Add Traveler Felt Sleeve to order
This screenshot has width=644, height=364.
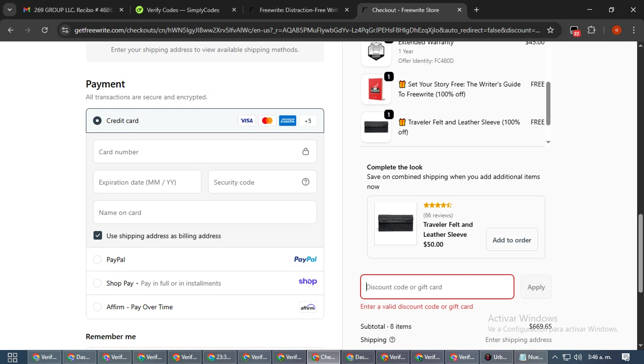[x=512, y=240]
